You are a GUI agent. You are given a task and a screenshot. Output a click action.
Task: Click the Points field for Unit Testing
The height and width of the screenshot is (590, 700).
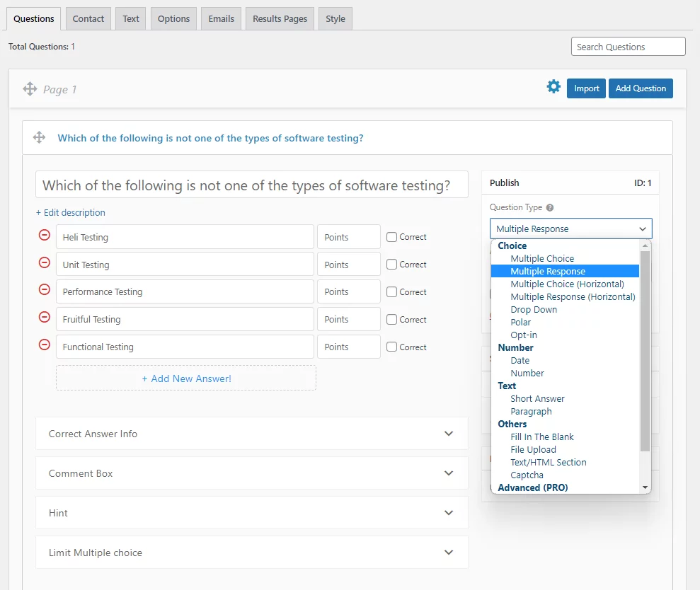pyautogui.click(x=349, y=264)
